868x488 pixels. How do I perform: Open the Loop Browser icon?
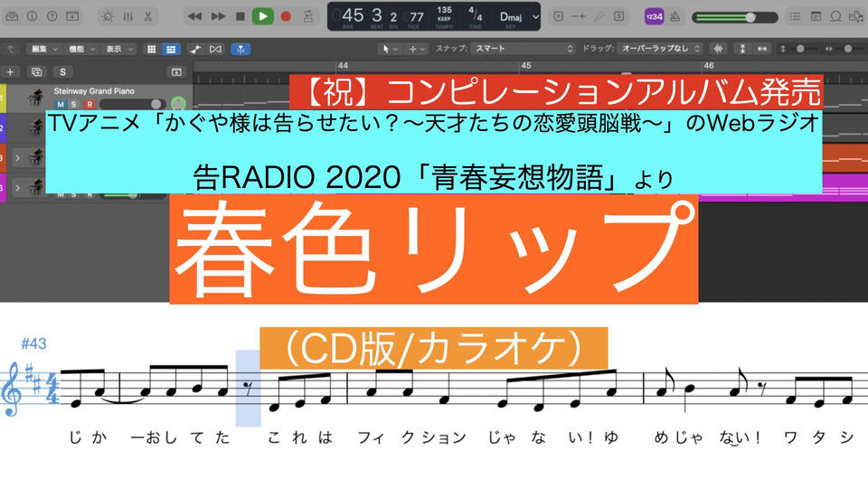click(x=835, y=16)
